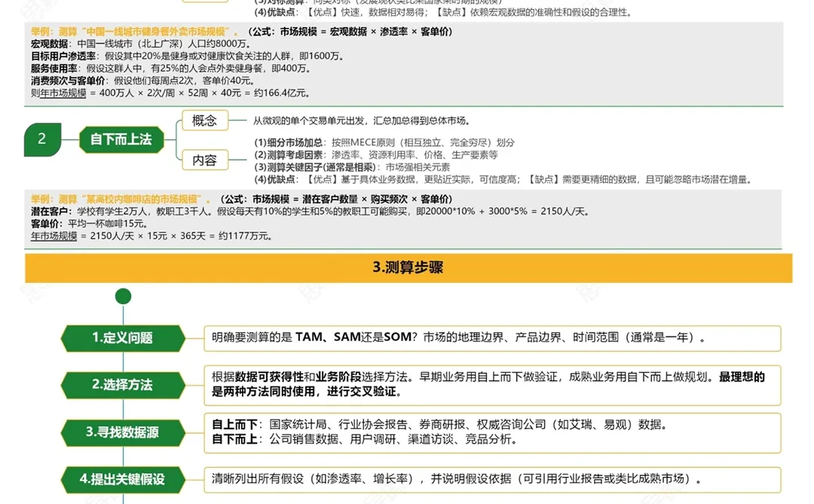Collapse the branch listing 测算考虑因素
The height and width of the screenshot is (504, 814).
click(301, 154)
